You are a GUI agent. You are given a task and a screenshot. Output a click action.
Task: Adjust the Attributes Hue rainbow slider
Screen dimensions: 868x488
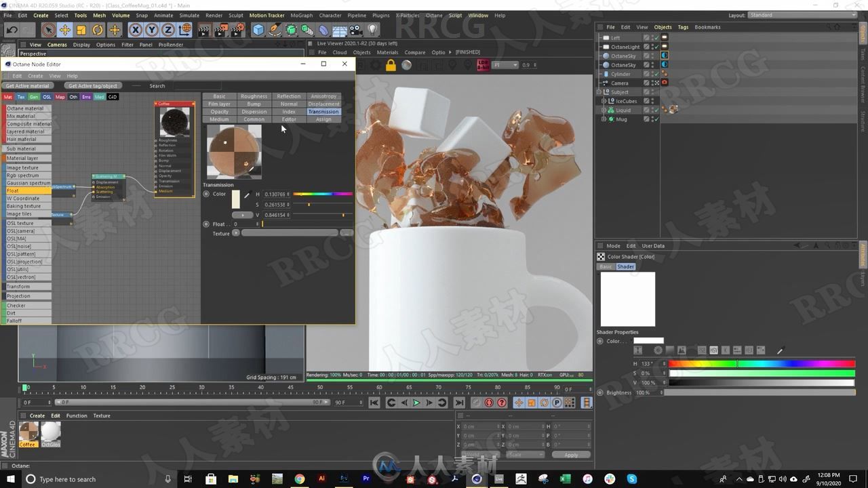762,364
